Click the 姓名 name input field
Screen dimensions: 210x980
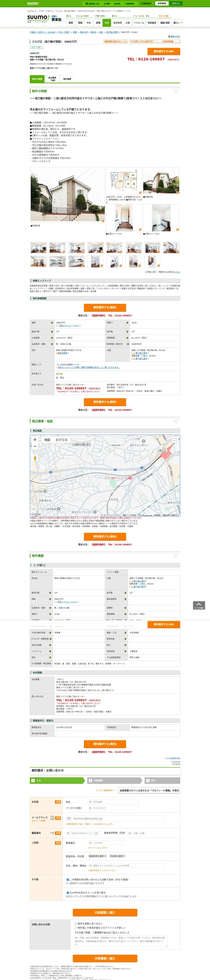pos(114,802)
